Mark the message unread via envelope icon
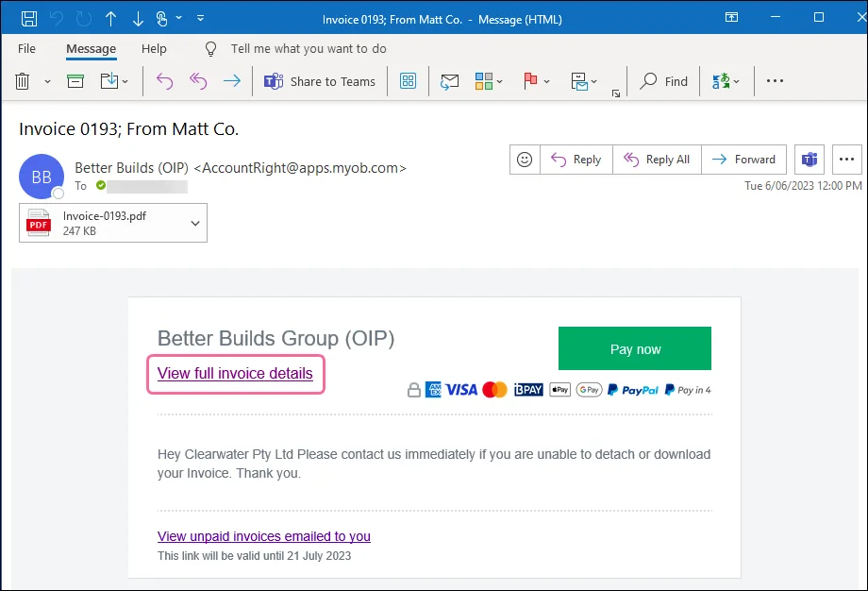Viewport: 868px width, 591px height. (449, 81)
